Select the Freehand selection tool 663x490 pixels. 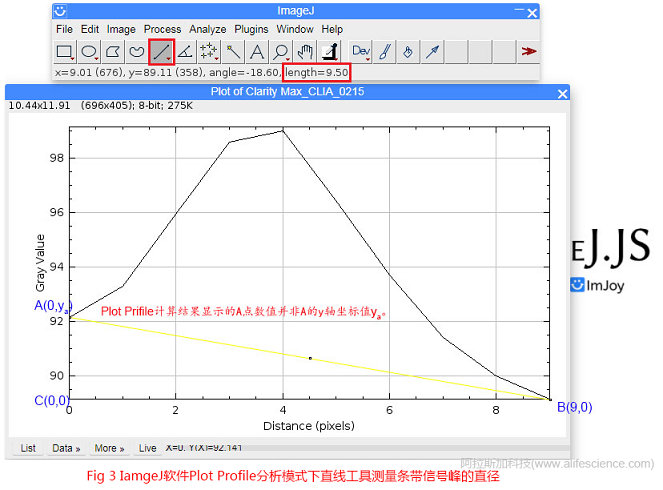137,50
